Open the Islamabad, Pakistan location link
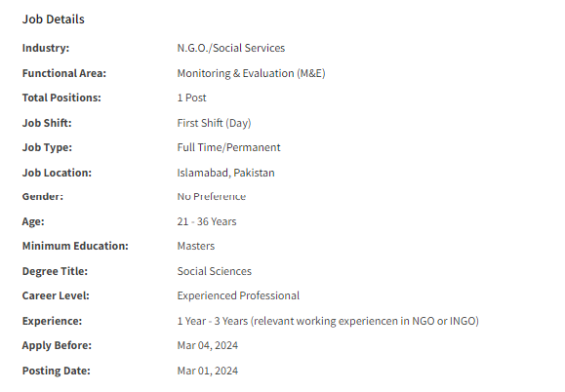565x392 pixels. 226,173
